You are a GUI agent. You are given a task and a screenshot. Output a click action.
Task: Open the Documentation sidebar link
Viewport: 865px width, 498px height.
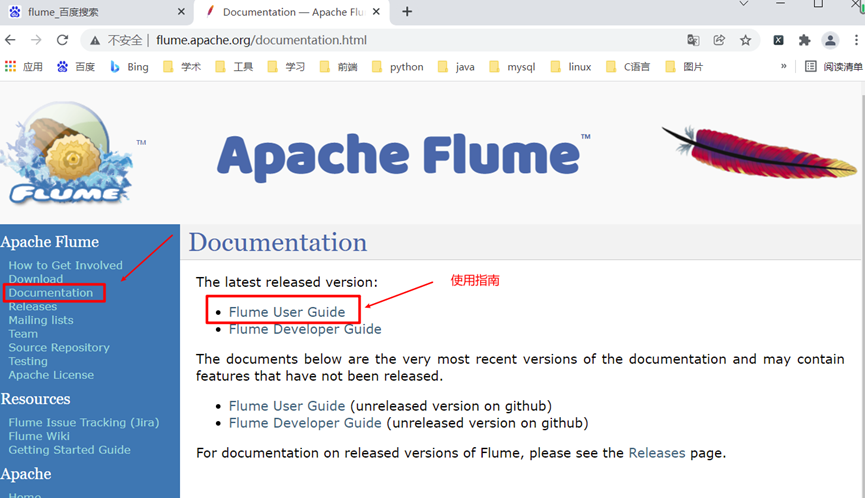click(51, 293)
